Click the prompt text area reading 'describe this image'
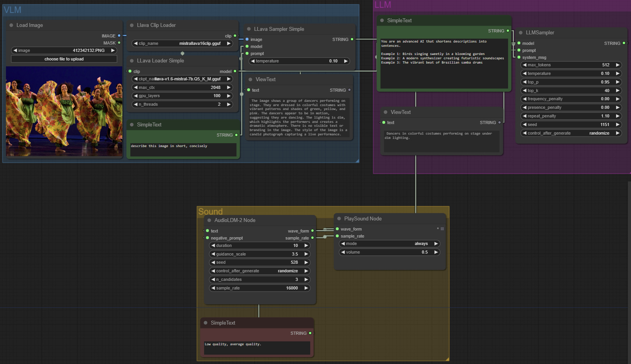This screenshot has height=364, width=631. pyautogui.click(x=183, y=149)
